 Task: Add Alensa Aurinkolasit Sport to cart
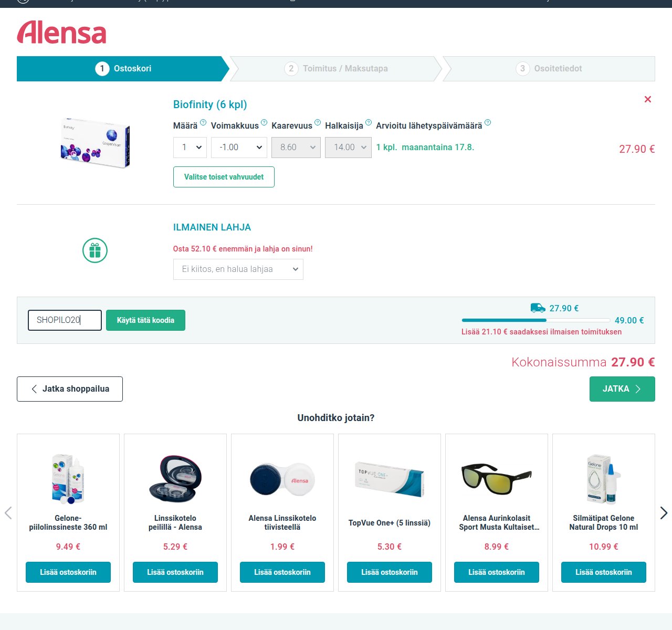click(x=497, y=572)
